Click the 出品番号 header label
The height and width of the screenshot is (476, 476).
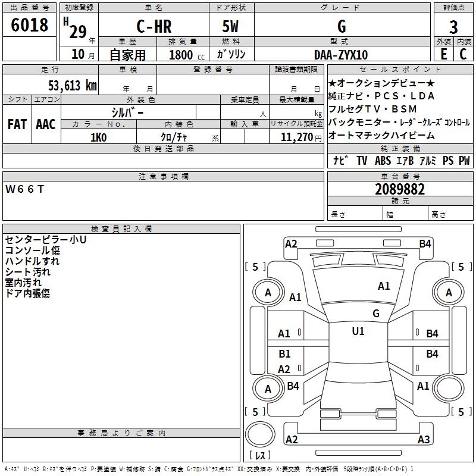point(29,8)
